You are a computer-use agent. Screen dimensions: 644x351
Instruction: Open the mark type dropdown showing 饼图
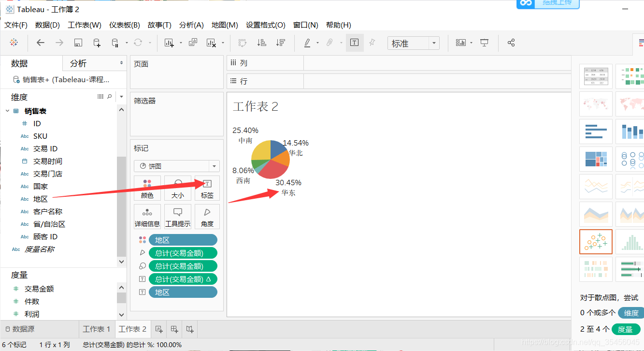177,166
